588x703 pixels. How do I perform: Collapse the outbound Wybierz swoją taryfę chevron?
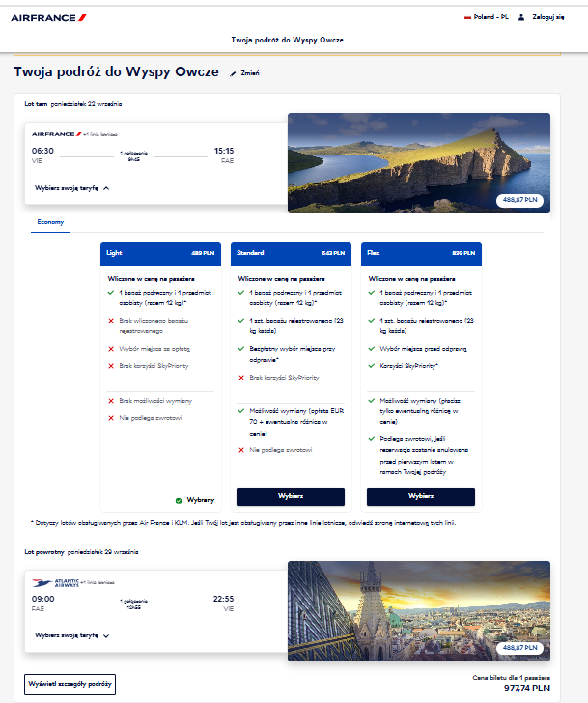click(x=106, y=188)
